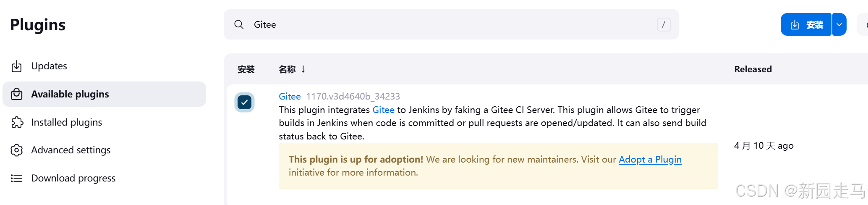The width and height of the screenshot is (868, 205).
Task: Click the Download progress list icon
Action: click(16, 179)
